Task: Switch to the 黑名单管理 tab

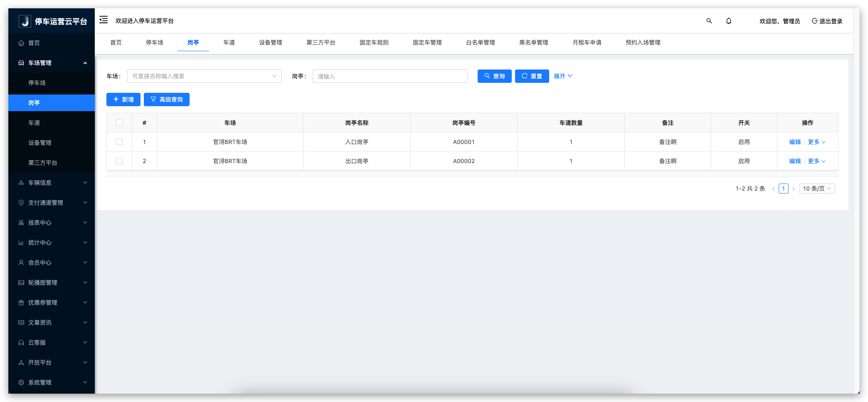Action: coord(534,42)
